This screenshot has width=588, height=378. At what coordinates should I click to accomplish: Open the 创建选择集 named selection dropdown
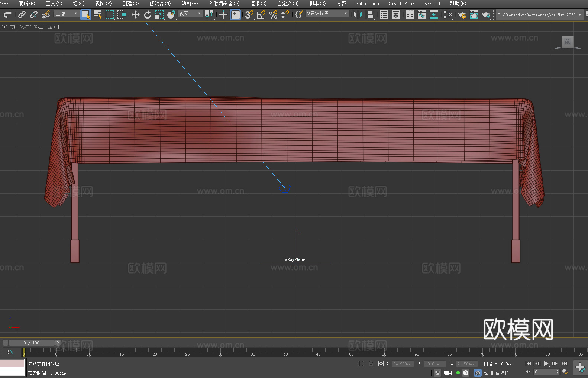(327, 13)
